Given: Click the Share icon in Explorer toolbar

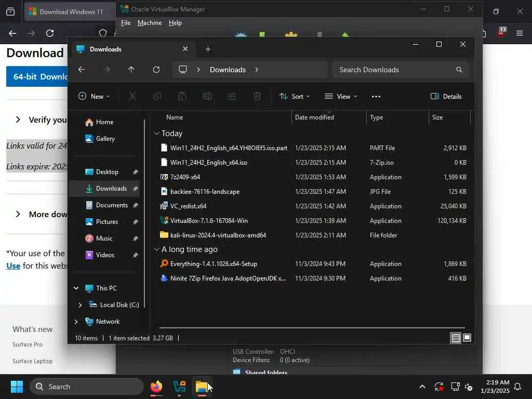Looking at the screenshot, I should pyautogui.click(x=232, y=96).
